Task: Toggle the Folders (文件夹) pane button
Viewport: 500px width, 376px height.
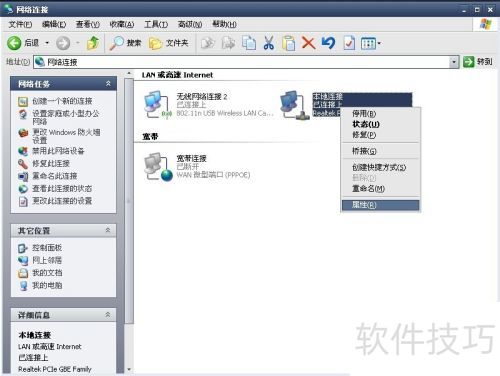Action: point(169,43)
